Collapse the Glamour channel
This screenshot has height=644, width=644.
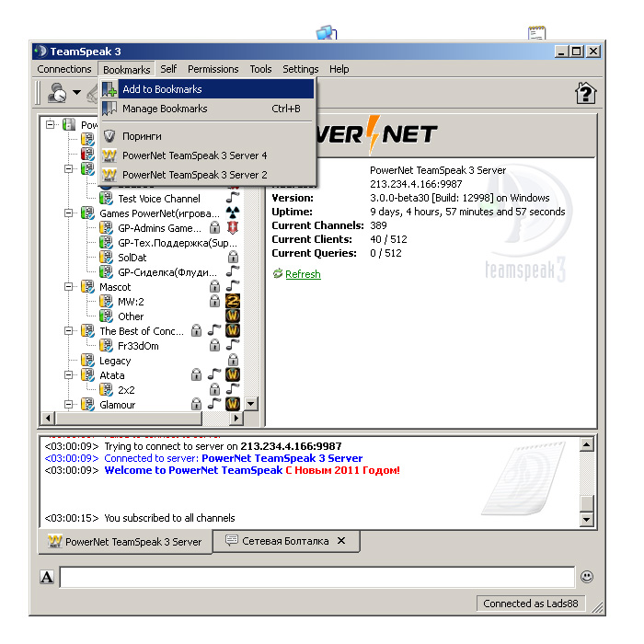[69, 404]
